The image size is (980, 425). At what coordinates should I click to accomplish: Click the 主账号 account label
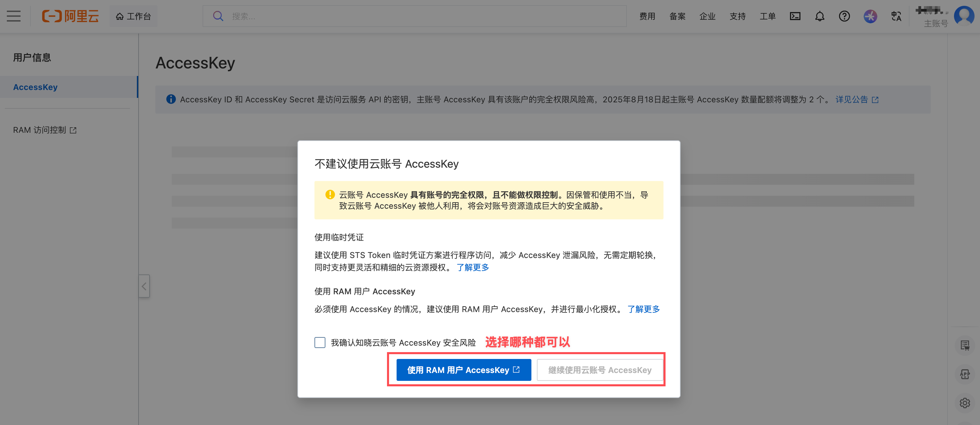(936, 24)
